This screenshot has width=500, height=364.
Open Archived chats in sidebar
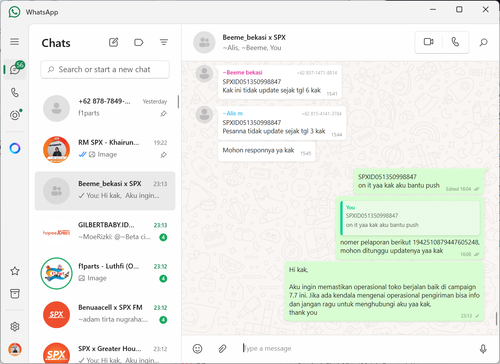pyautogui.click(x=15, y=294)
